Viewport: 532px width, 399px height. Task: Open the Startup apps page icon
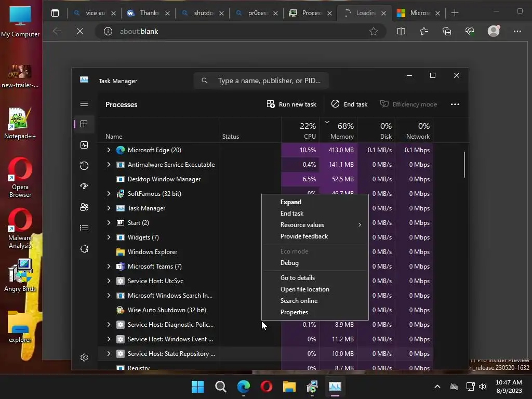84,187
